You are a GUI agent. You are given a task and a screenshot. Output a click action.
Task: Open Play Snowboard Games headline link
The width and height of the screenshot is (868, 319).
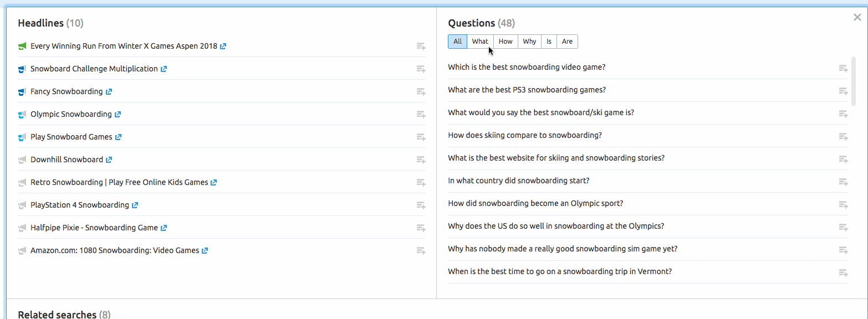[x=71, y=137]
